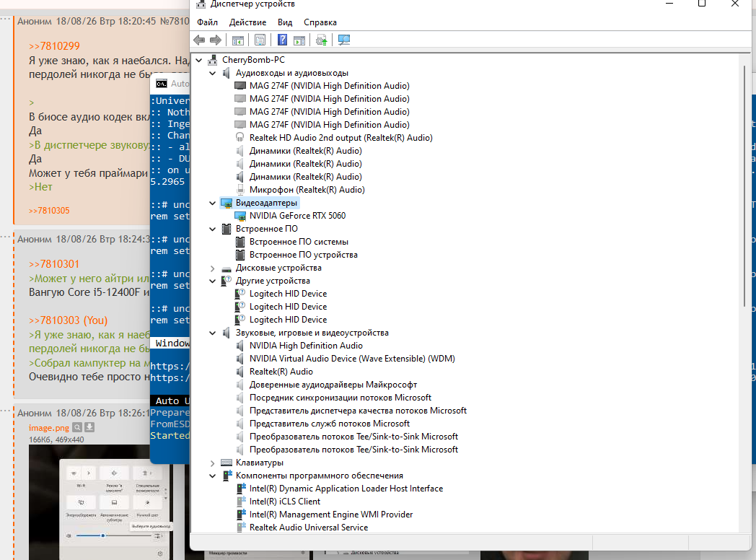
Task: Select the Видеоадаптеры category label
Action: pos(266,203)
